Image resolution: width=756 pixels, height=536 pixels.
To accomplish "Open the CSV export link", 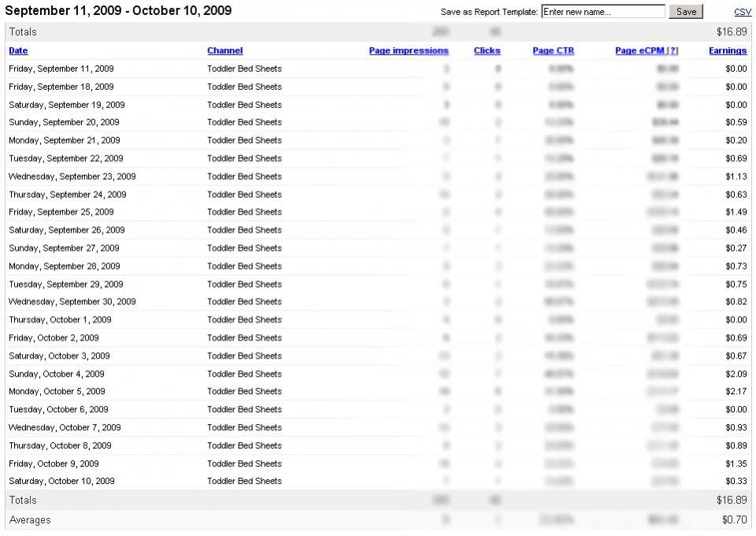I will click(742, 12).
